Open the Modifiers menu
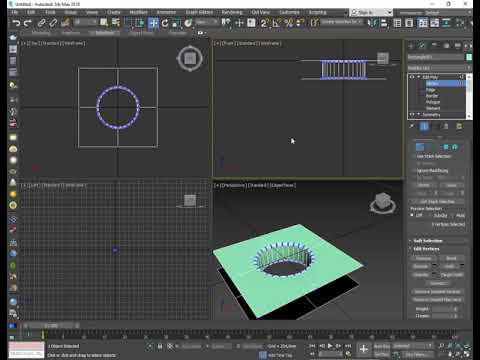480x360 pixels. pos(138,12)
